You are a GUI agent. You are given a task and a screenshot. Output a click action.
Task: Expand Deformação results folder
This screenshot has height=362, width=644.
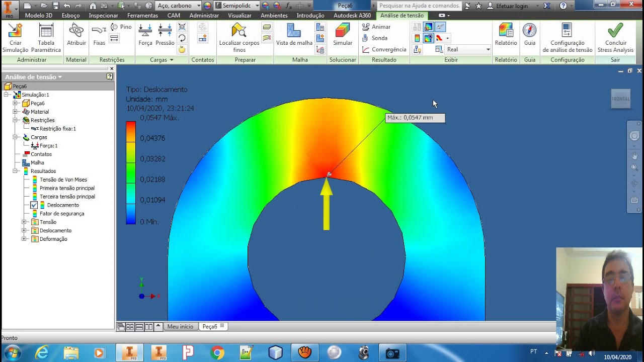pos(24,239)
